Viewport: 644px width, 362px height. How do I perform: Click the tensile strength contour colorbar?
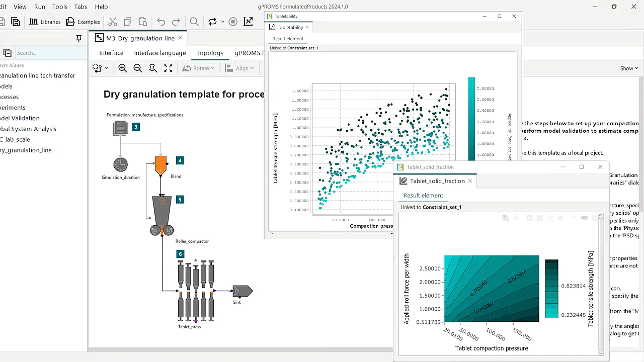click(x=551, y=289)
